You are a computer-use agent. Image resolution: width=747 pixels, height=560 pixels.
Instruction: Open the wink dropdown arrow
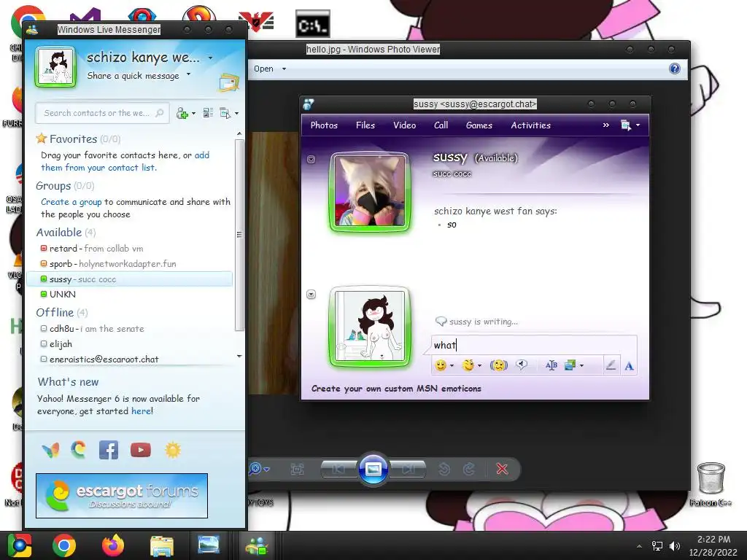(x=479, y=366)
